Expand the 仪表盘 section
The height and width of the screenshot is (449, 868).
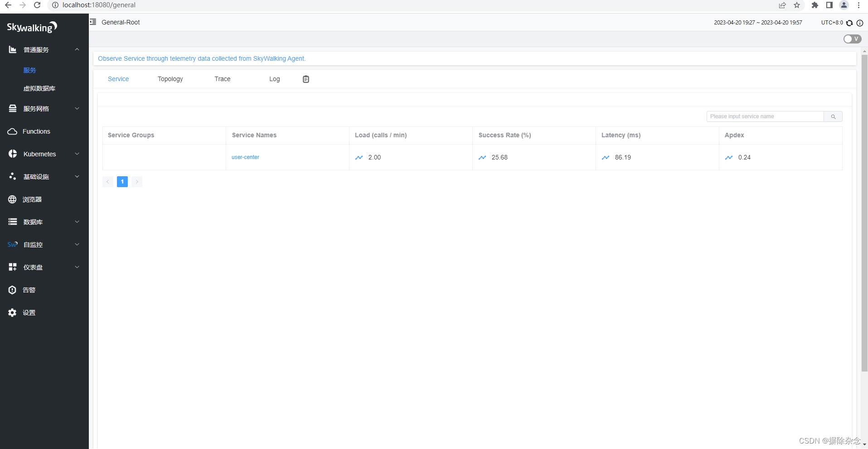coord(34,267)
